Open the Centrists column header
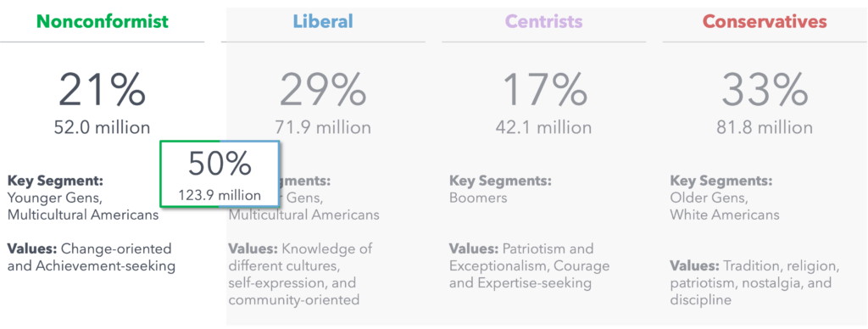This screenshot has height=329, width=868. pyautogui.click(x=543, y=21)
